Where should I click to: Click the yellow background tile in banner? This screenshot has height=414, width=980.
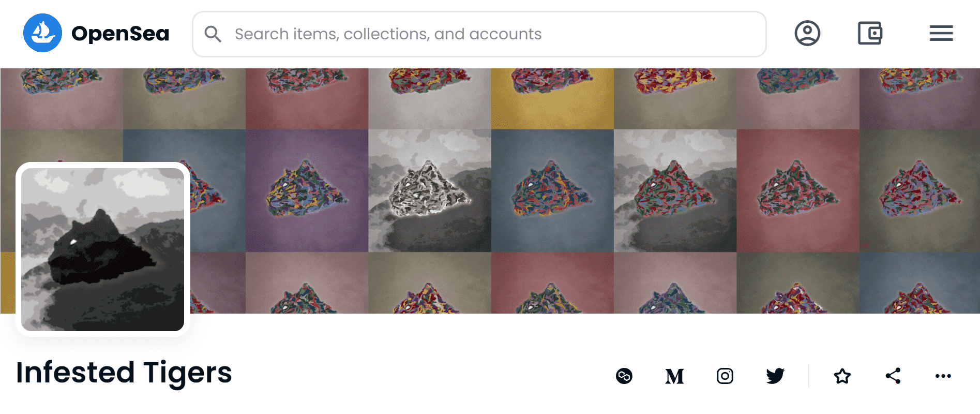click(x=552, y=98)
